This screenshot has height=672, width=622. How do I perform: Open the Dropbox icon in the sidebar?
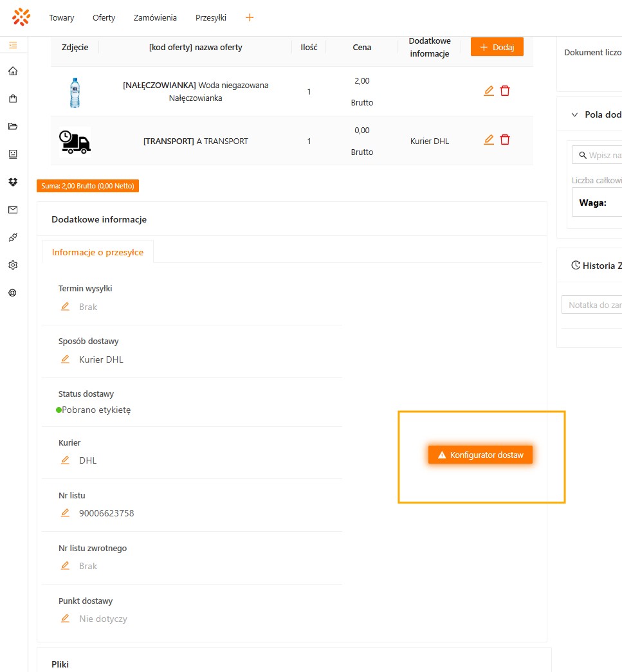13,182
